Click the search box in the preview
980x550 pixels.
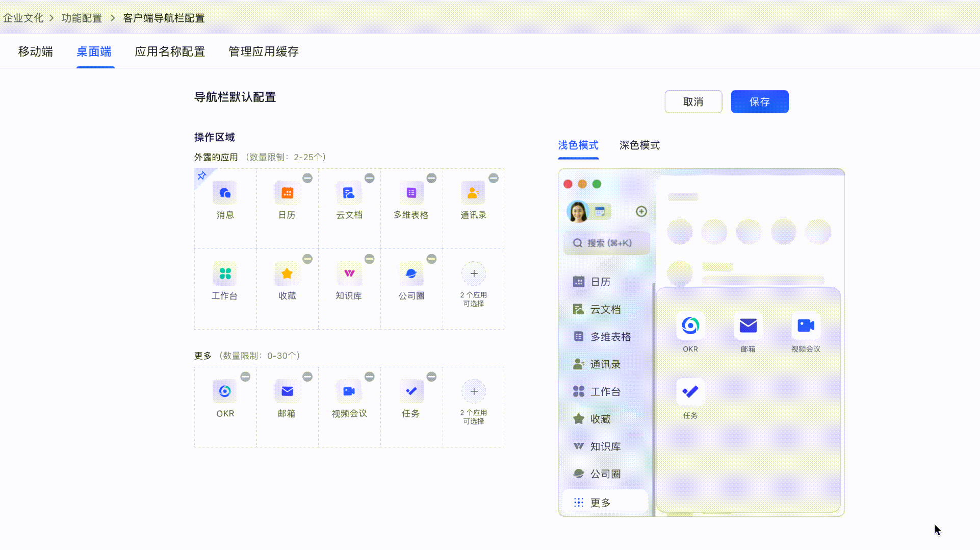point(607,243)
